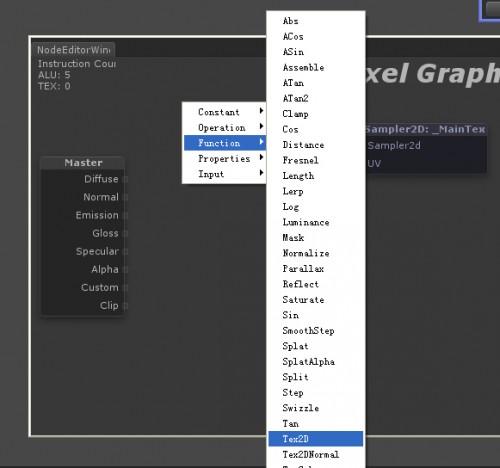Click the Normalize menu entry
The width and height of the screenshot is (500, 468).
point(316,253)
